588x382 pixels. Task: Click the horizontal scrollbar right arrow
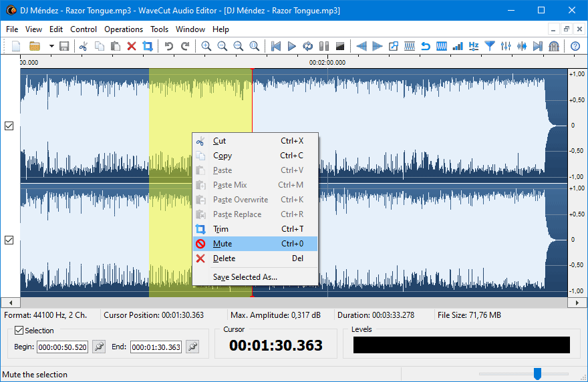577,303
